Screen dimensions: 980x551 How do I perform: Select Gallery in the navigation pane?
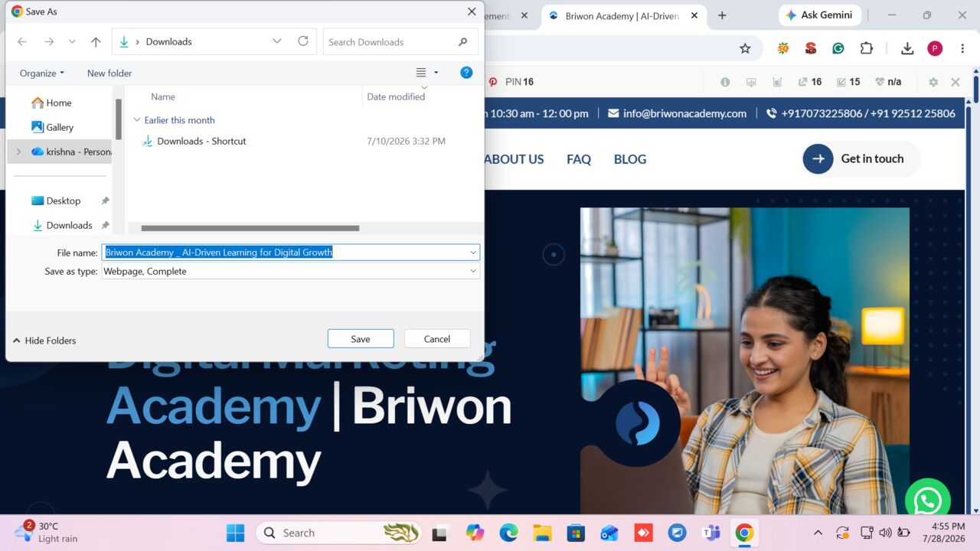pos(52,127)
